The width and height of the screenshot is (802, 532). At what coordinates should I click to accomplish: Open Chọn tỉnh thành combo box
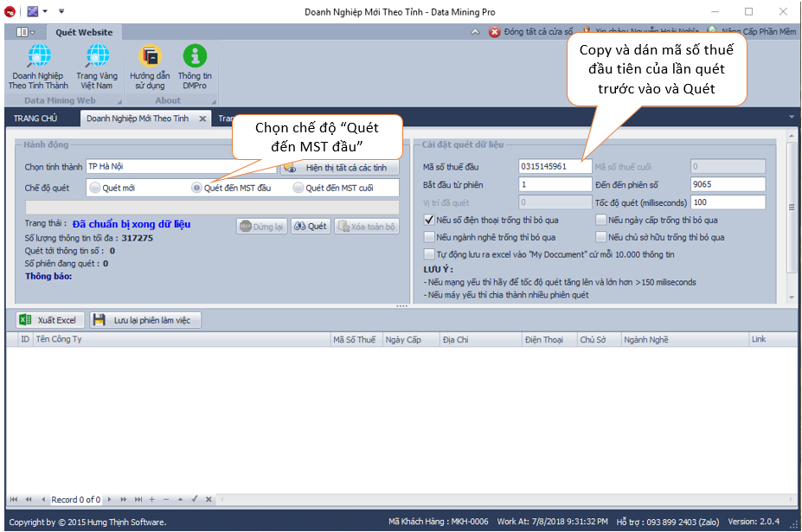(x=180, y=167)
